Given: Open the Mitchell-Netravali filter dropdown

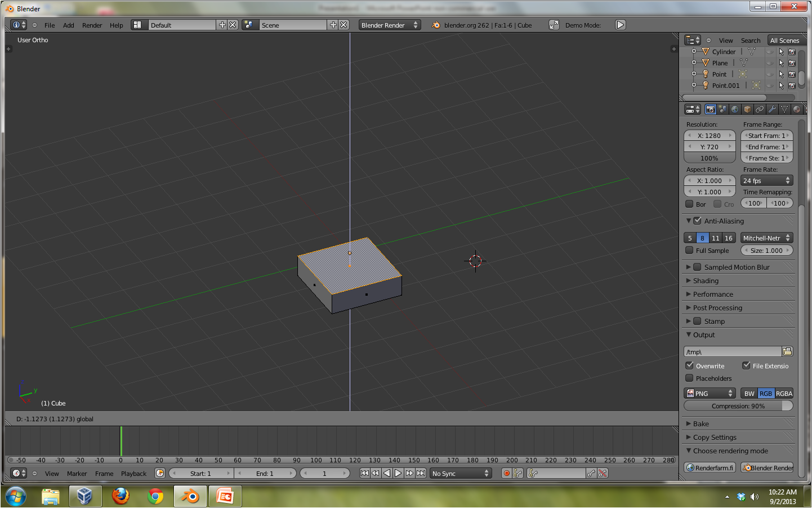Looking at the screenshot, I should 767,238.
